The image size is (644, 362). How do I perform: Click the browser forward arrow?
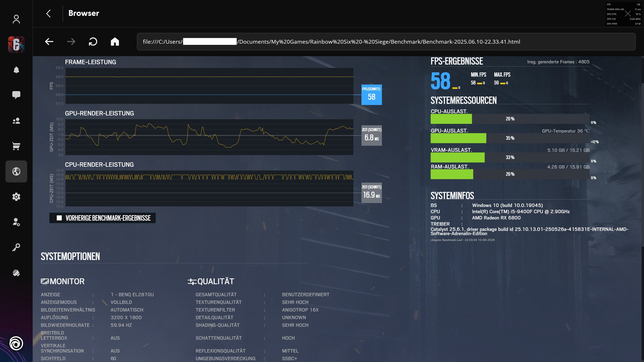[x=71, y=41]
